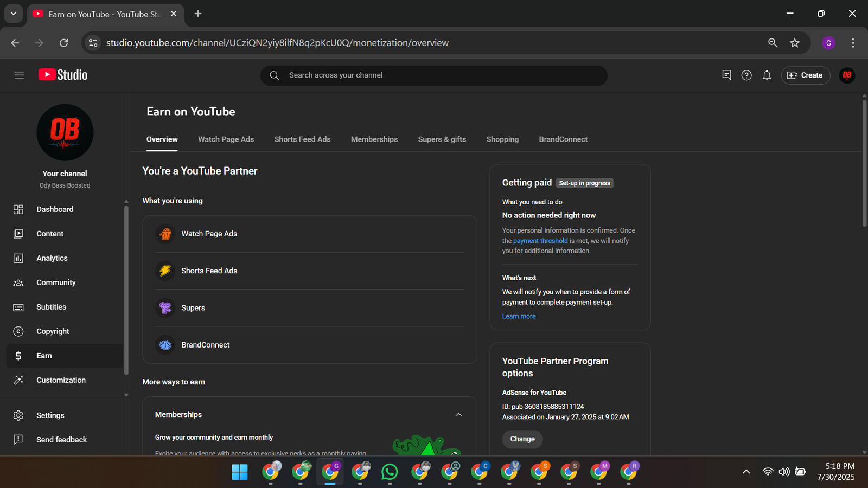Screen dimensions: 868x488
Task: Reload the page
Action: (63, 43)
